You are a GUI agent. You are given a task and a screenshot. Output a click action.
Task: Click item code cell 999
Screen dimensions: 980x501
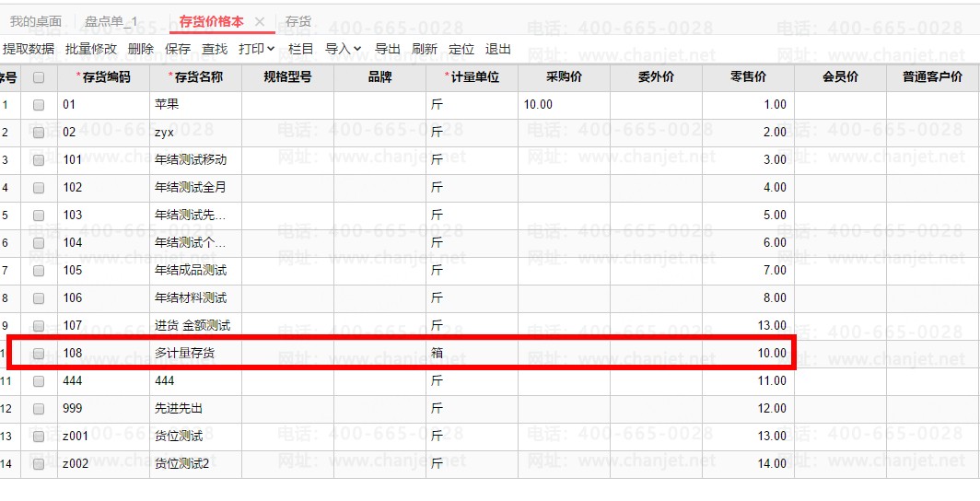(104, 409)
